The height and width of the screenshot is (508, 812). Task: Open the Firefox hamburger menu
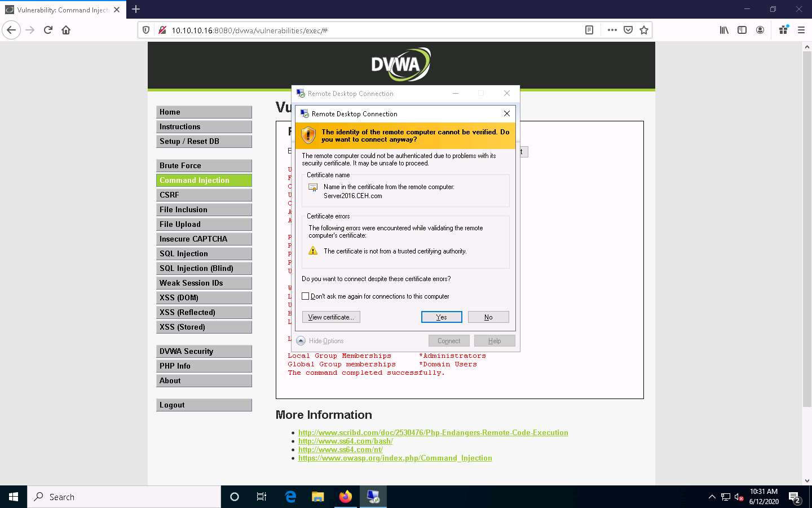tap(801, 30)
